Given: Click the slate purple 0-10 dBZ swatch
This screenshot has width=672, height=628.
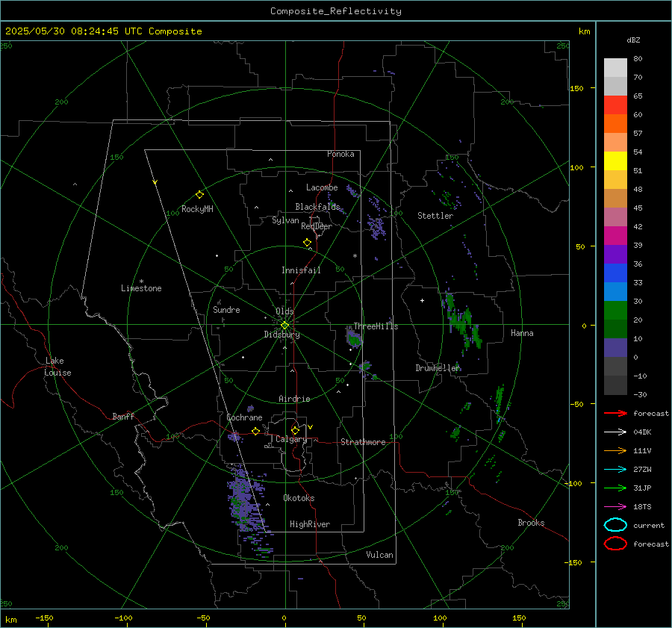Looking at the screenshot, I should [615, 348].
